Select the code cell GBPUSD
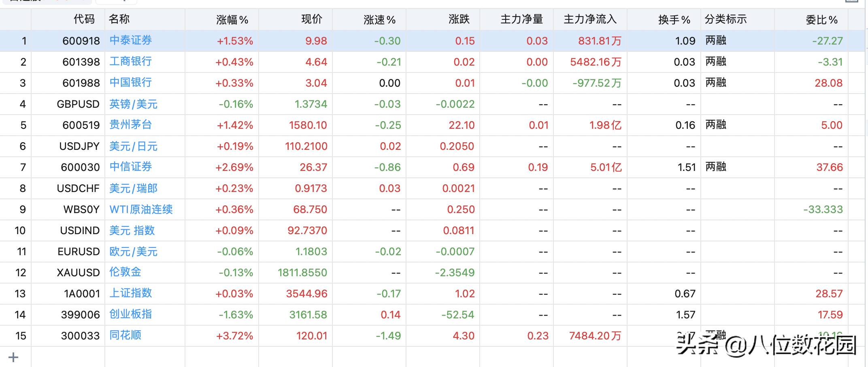This screenshot has height=367, width=868. [x=78, y=104]
